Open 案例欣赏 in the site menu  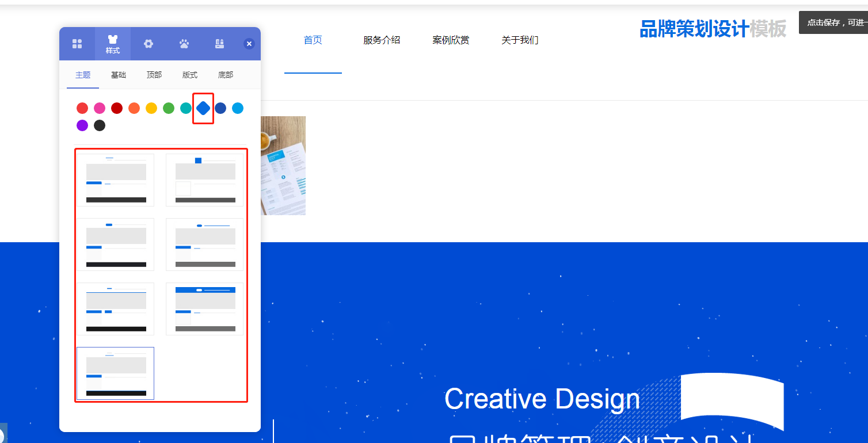tap(451, 40)
